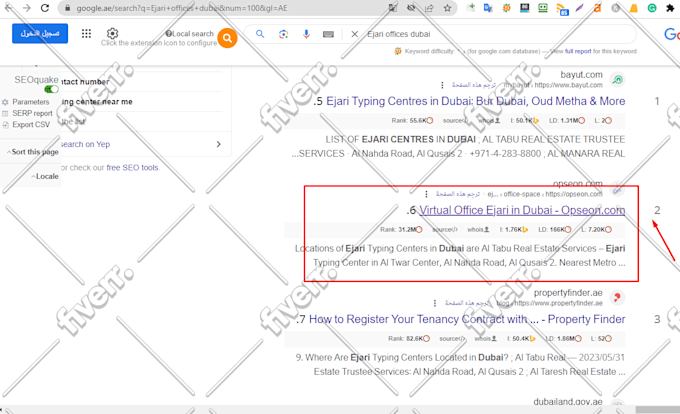Click the Google logo
The height and width of the screenshot is (414, 680).
click(672, 34)
